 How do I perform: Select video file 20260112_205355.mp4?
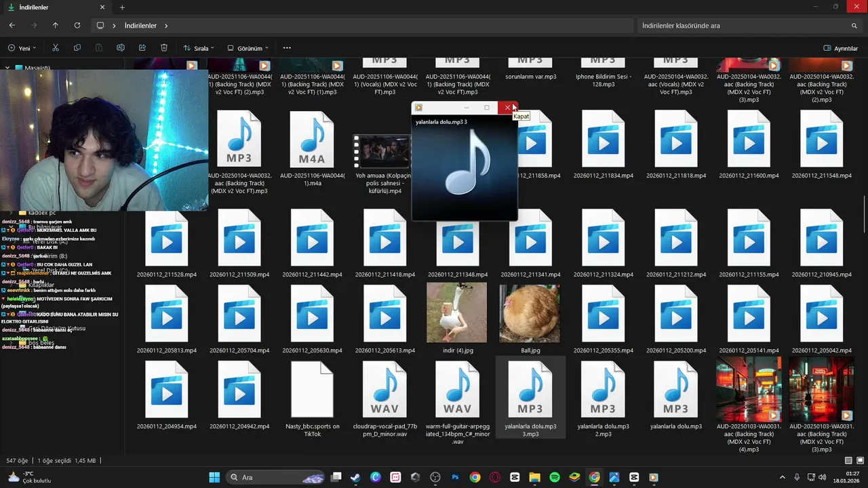coord(603,315)
